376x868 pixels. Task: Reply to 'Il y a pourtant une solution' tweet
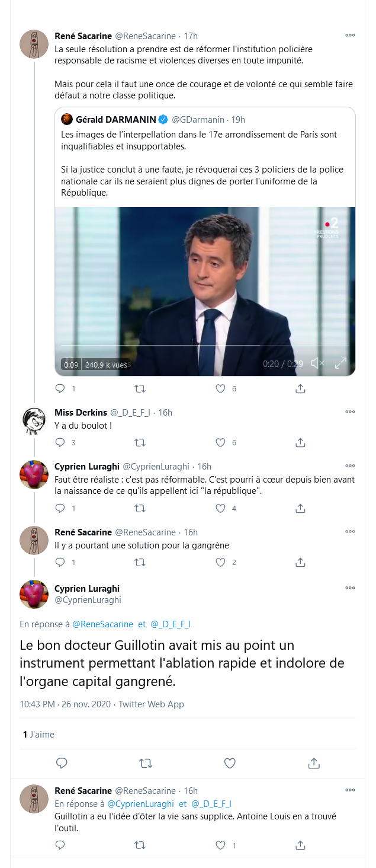point(60,562)
